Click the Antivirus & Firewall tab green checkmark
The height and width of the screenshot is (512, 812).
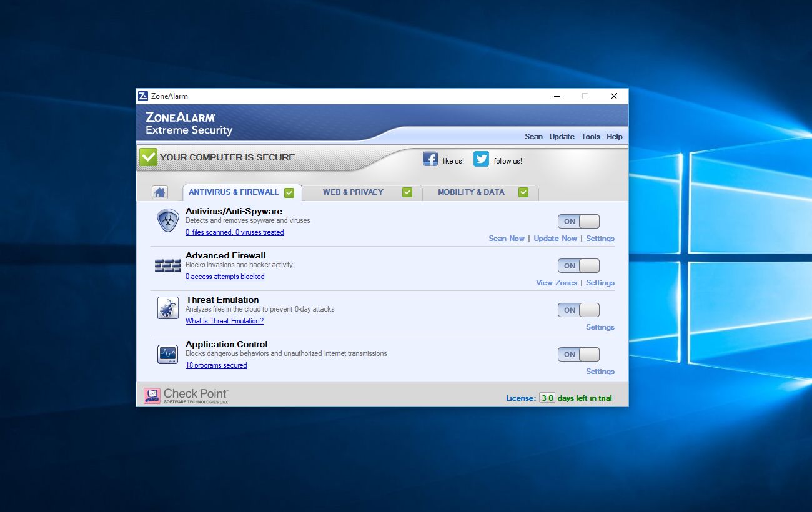(x=289, y=192)
